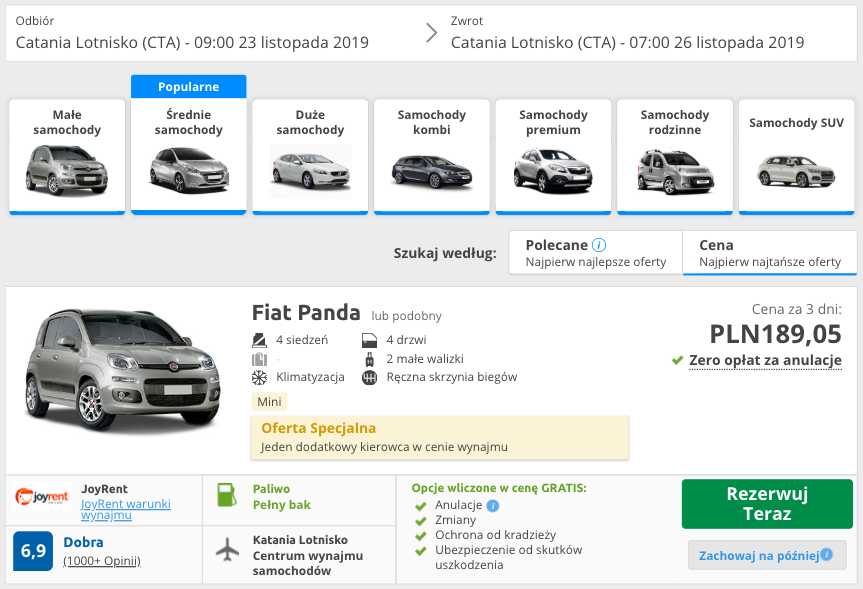Select the Samochody kombi category
863x589 pixels.
432,156
